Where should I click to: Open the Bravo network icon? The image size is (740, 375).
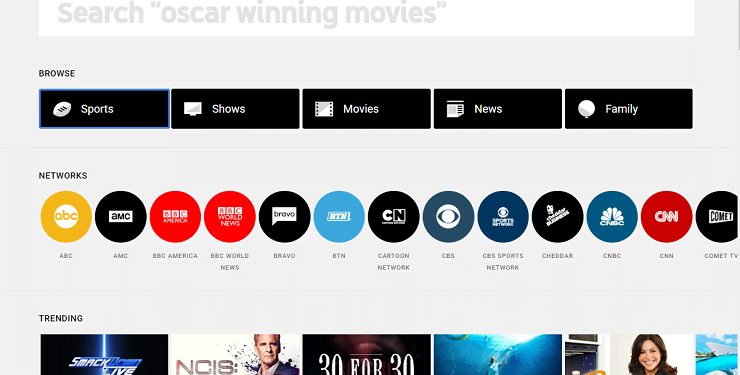(x=285, y=217)
